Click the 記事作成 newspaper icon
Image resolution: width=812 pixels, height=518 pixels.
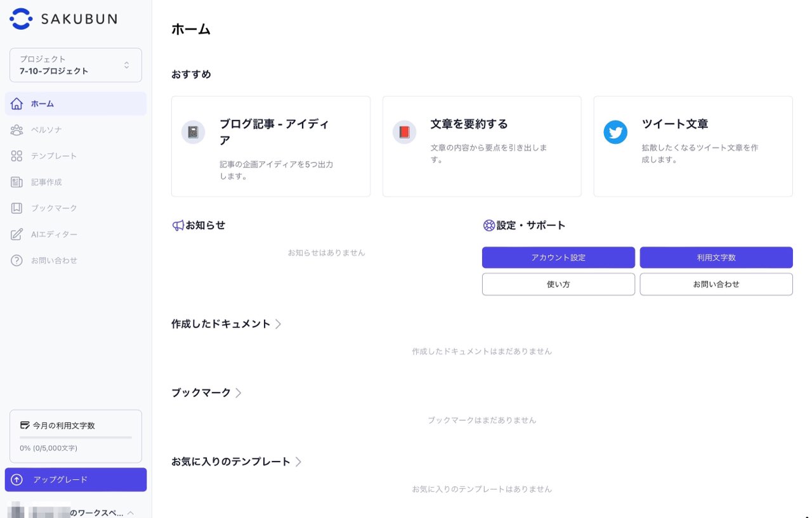[17, 183]
